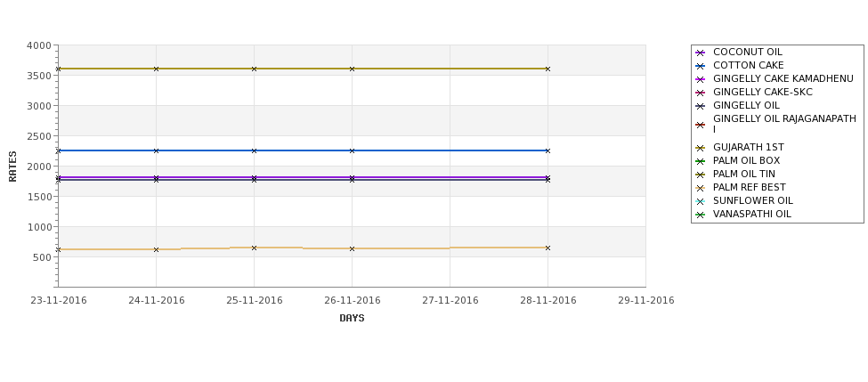Image resolution: width=868 pixels, height=382 pixels.
Task: Click the COTTON CAKE legend marker icon
Action: pos(700,66)
